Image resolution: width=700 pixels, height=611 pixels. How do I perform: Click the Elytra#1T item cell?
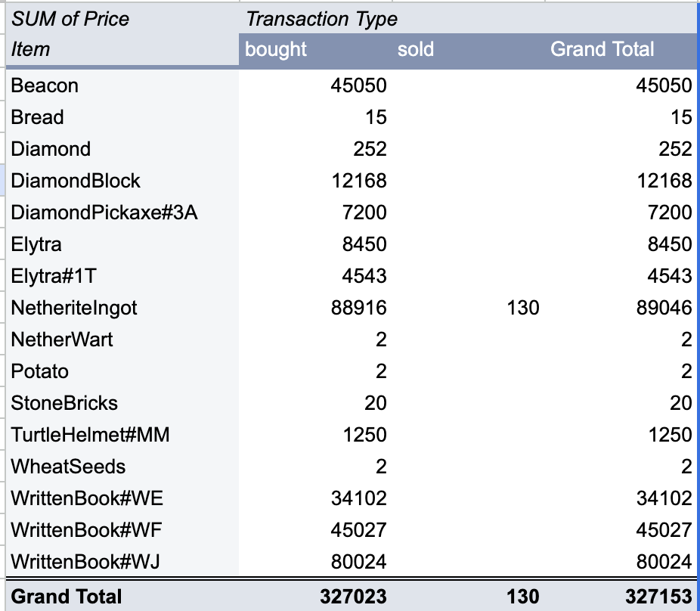pyautogui.click(x=54, y=276)
